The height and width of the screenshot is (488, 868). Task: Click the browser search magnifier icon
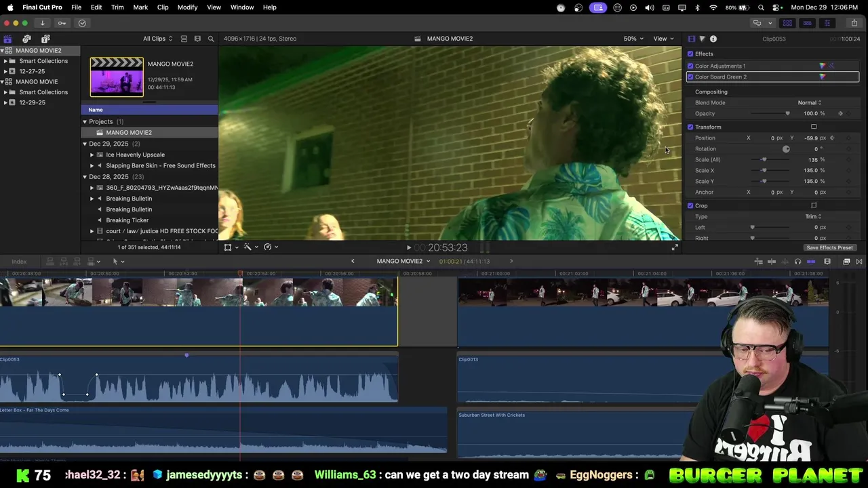(211, 39)
